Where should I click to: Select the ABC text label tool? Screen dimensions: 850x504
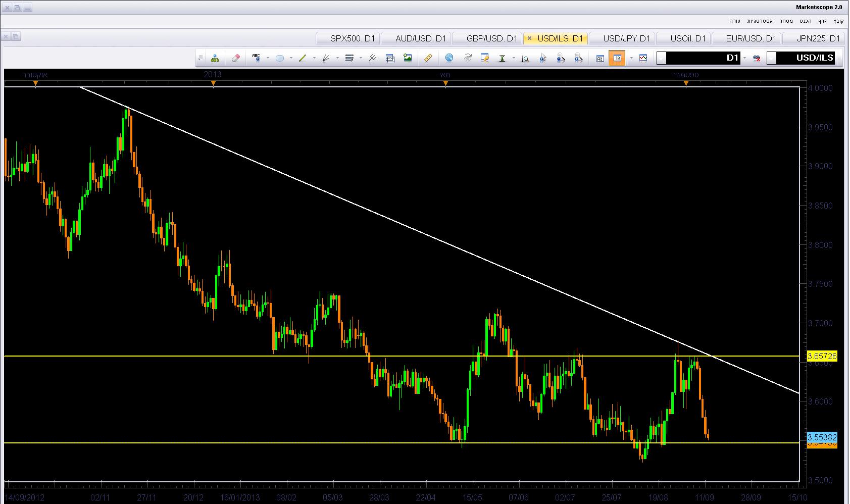coord(257,58)
